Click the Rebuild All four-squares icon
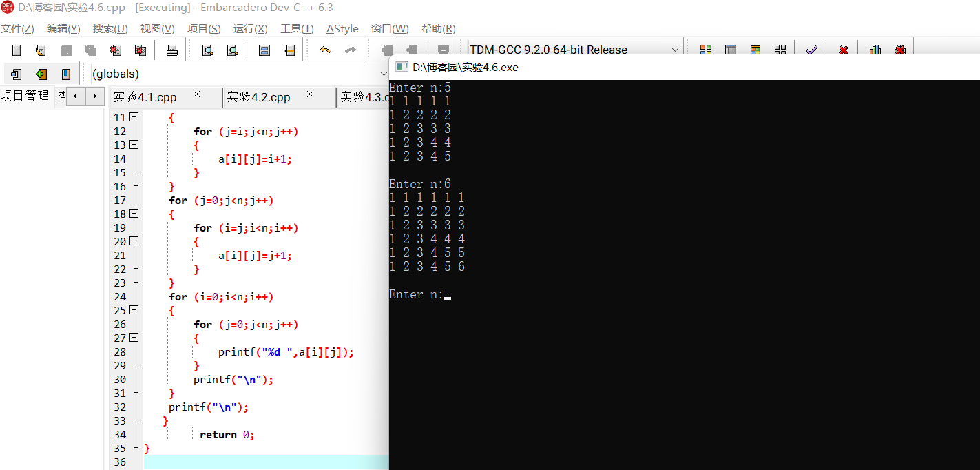This screenshot has height=470, width=980. [x=780, y=50]
